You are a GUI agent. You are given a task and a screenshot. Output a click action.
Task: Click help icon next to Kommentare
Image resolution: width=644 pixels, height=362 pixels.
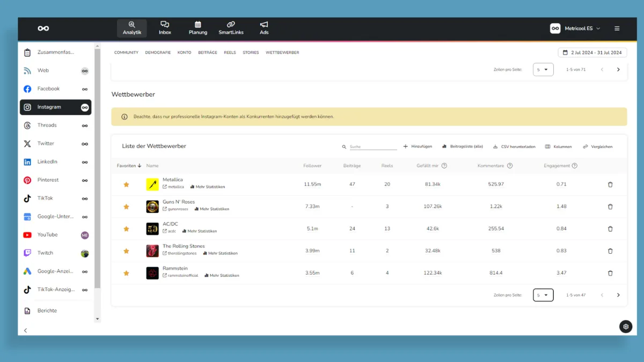[x=510, y=166]
